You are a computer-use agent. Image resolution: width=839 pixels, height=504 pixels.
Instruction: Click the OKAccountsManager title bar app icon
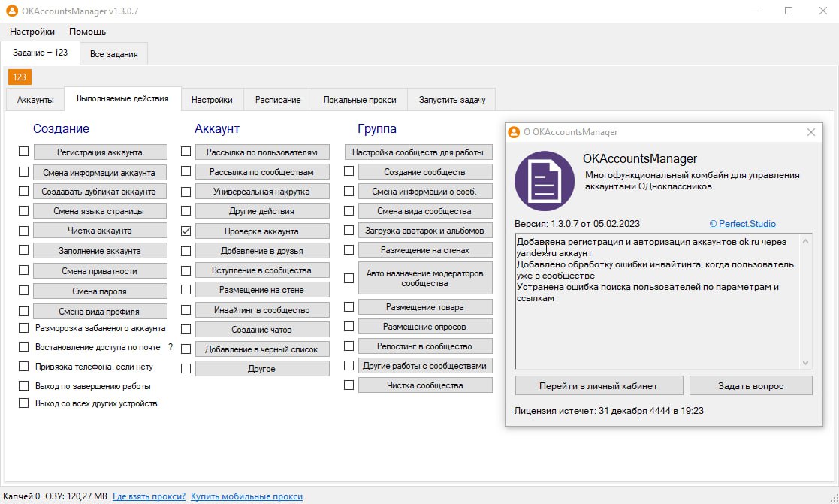tap(11, 11)
